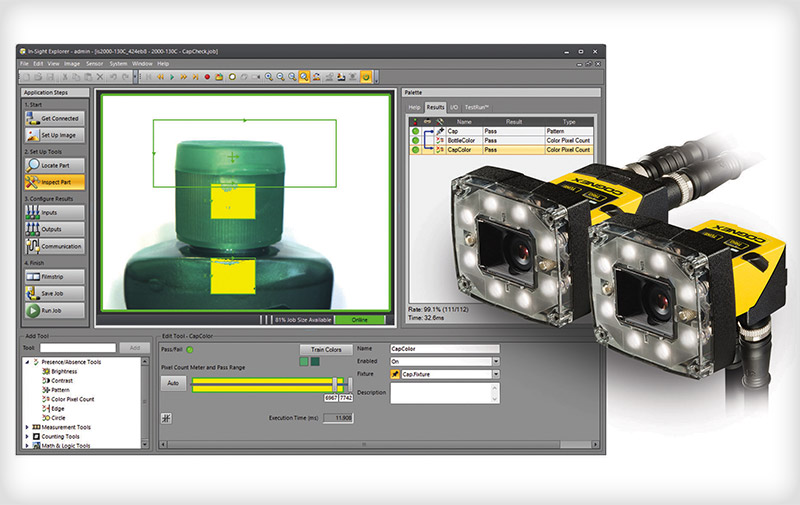800x505 pixels.
Task: Click the highlighted zoom-to-fit magnifier icon
Action: point(304,77)
